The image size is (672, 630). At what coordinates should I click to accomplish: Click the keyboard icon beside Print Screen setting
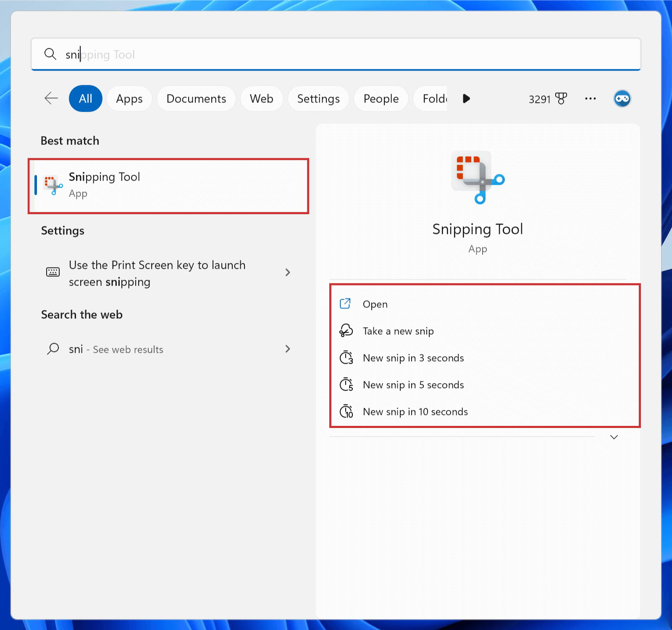(53, 272)
